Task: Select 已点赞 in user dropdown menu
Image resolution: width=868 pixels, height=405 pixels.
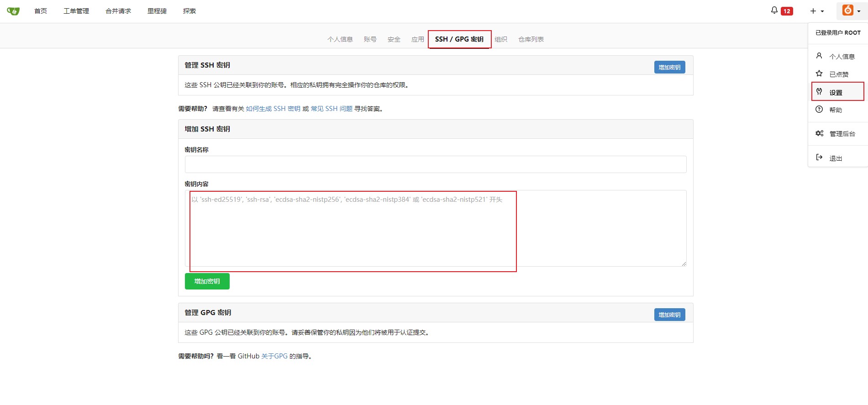Action: [838, 74]
